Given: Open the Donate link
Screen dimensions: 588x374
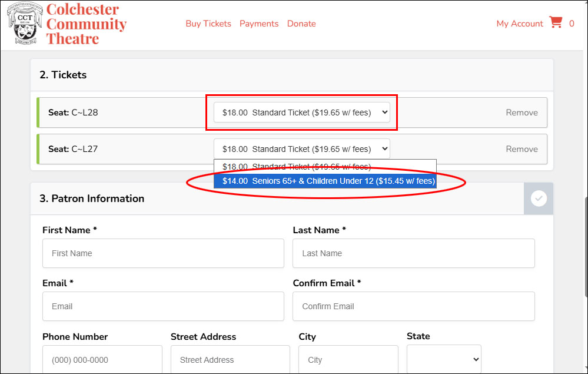Looking at the screenshot, I should click(301, 24).
